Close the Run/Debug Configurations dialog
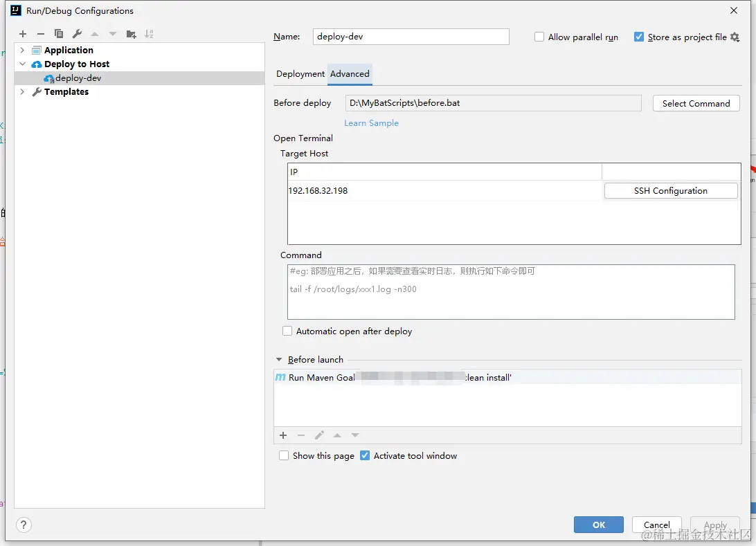The image size is (756, 546). [x=733, y=10]
